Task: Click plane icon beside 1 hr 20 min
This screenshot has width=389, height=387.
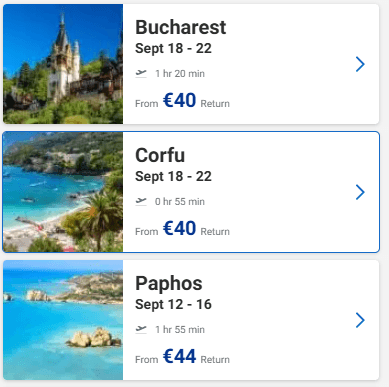Action: pos(141,73)
